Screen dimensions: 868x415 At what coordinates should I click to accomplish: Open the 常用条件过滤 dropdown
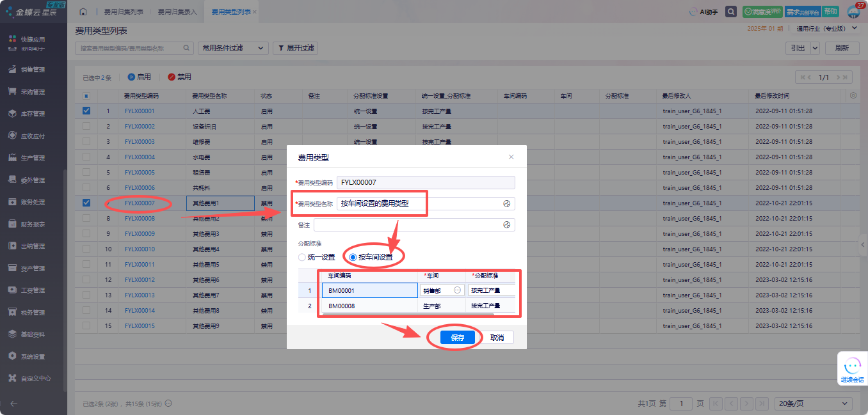[x=233, y=48]
